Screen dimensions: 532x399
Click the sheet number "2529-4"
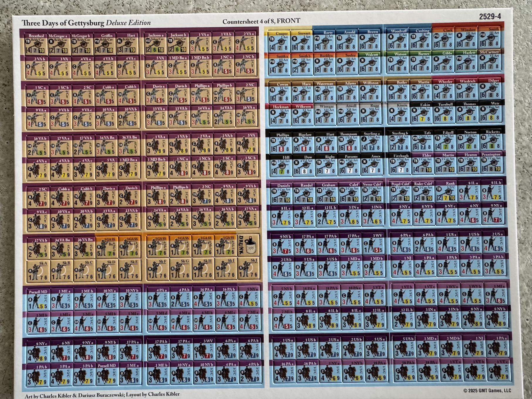[490, 17]
